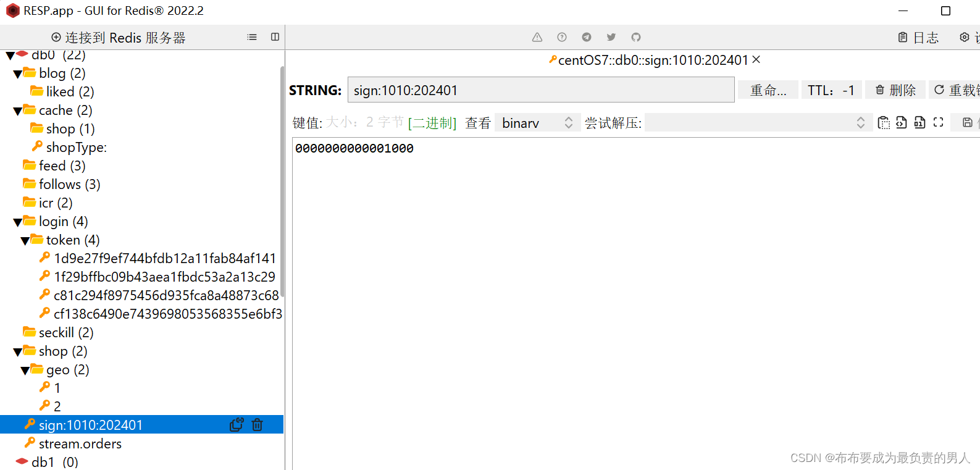The height and width of the screenshot is (470, 980).
Task: Click the key name input field
Action: click(x=541, y=90)
